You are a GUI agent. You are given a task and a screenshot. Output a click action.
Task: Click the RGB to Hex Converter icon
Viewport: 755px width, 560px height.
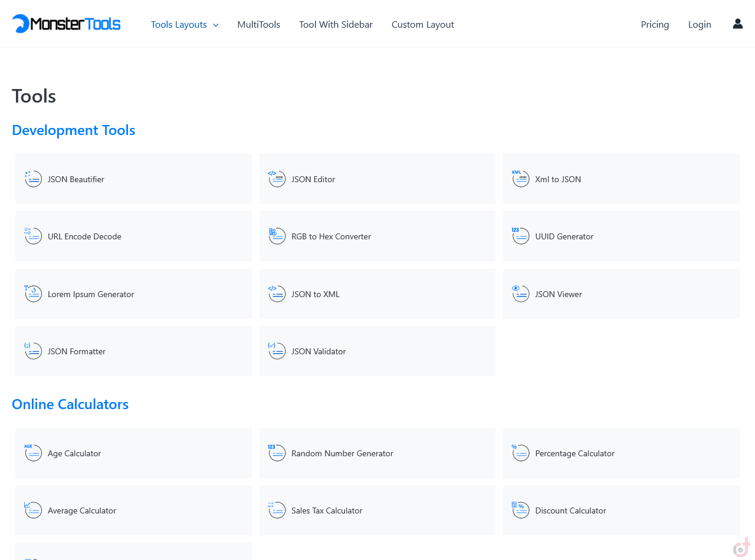point(277,236)
